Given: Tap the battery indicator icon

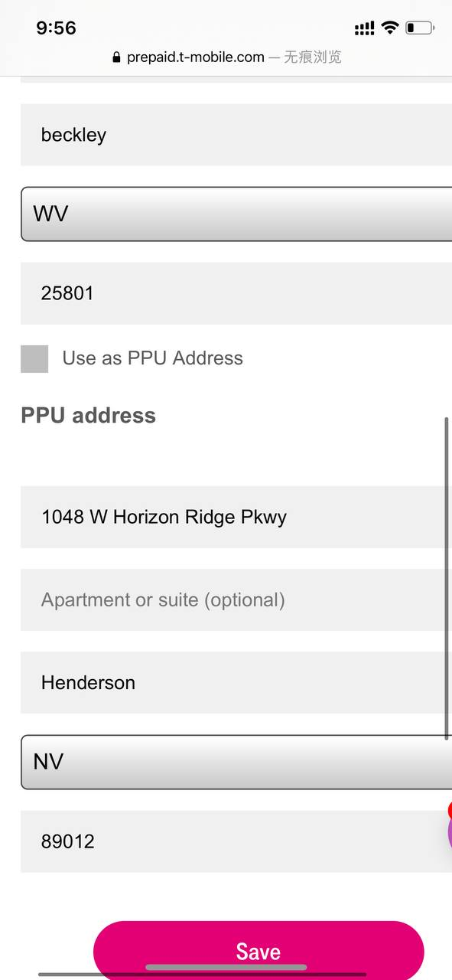Looking at the screenshot, I should (420, 28).
